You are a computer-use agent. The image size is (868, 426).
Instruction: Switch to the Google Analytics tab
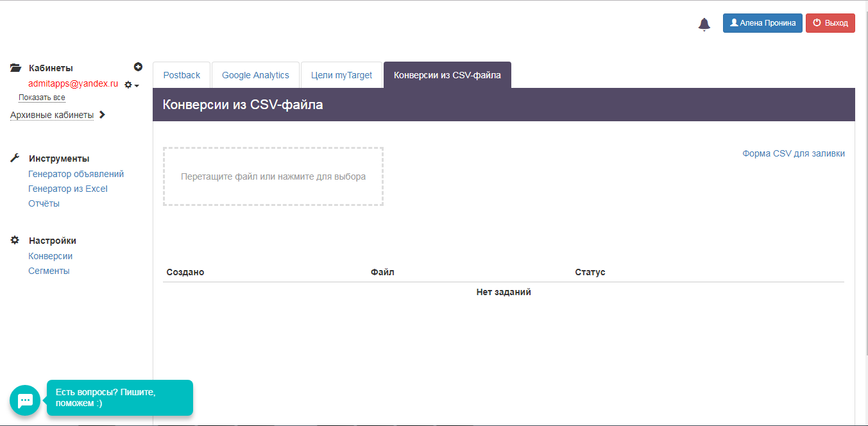pos(255,75)
